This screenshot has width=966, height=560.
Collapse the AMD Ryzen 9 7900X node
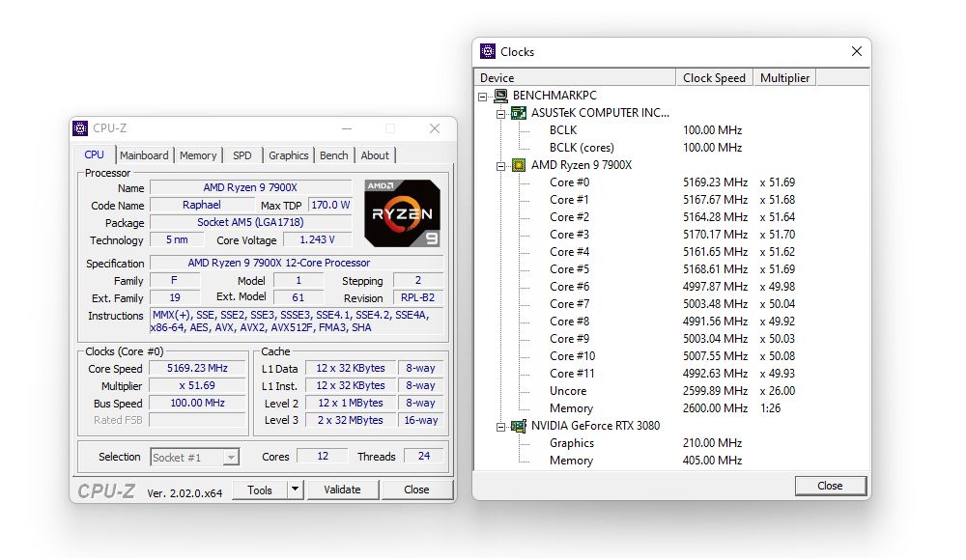click(x=500, y=166)
